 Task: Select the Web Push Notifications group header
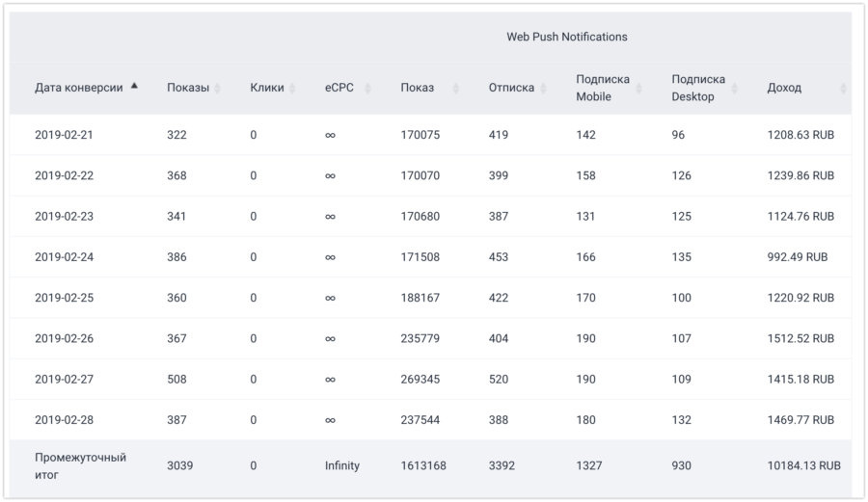tap(567, 37)
